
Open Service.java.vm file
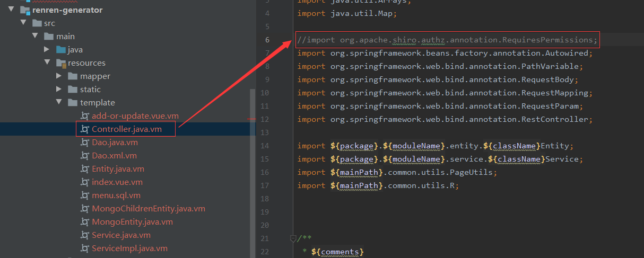click(121, 235)
